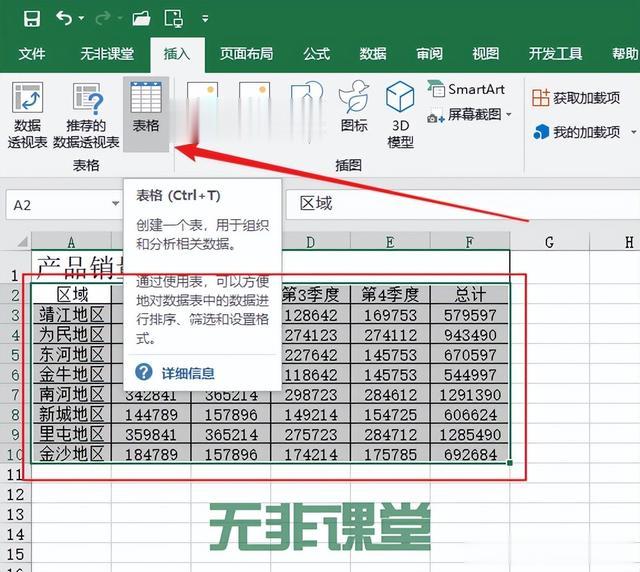Click the 东河地区 cell

(71, 354)
